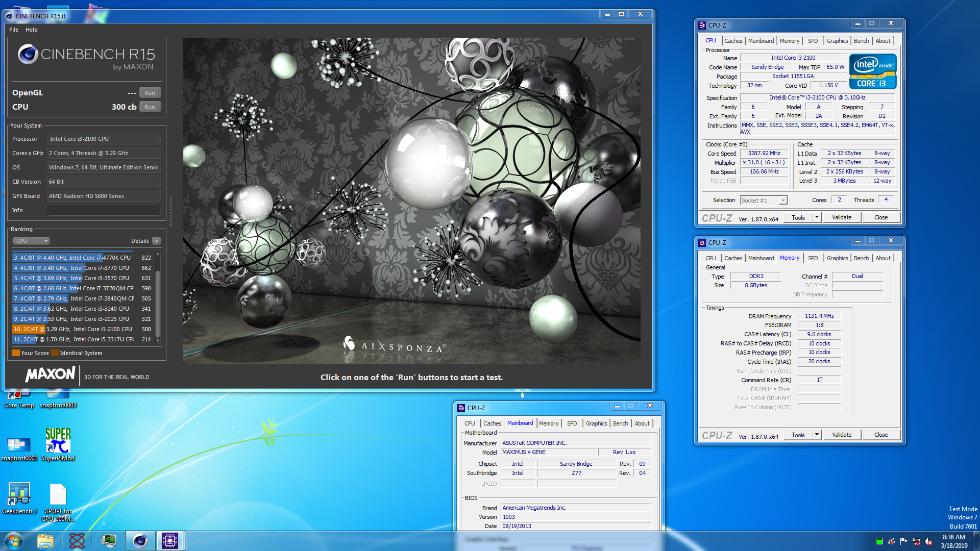Image resolution: width=980 pixels, height=551 pixels.
Task: Click Processor field Intel Core i3-2100 CPU
Action: coord(104,139)
